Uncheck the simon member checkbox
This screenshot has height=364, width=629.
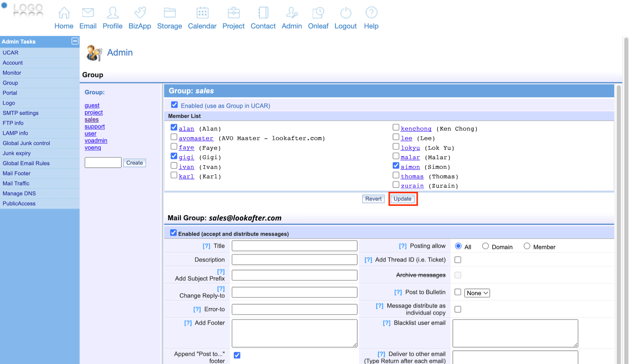pyautogui.click(x=396, y=166)
